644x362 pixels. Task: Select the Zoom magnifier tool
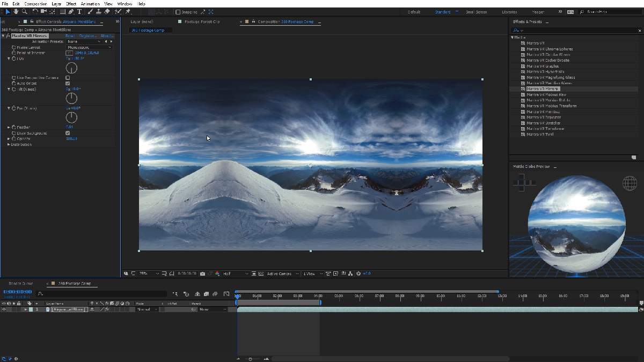25,11
